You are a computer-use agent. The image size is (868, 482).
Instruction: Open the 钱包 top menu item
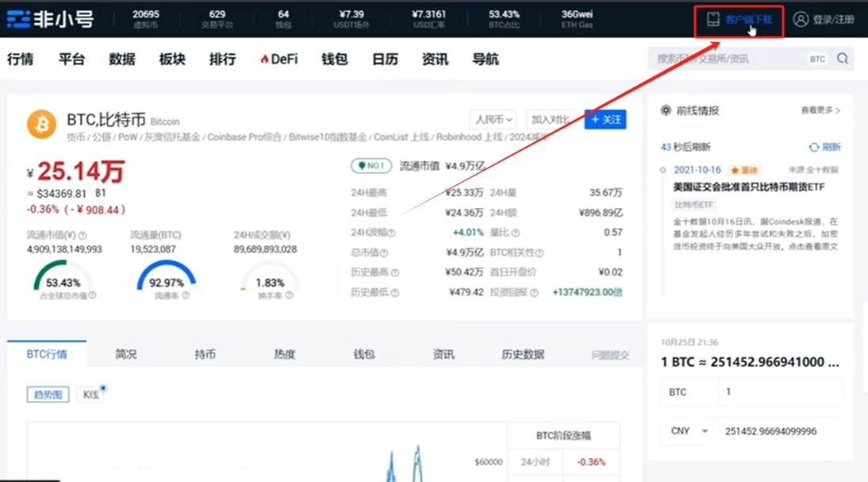[334, 60]
